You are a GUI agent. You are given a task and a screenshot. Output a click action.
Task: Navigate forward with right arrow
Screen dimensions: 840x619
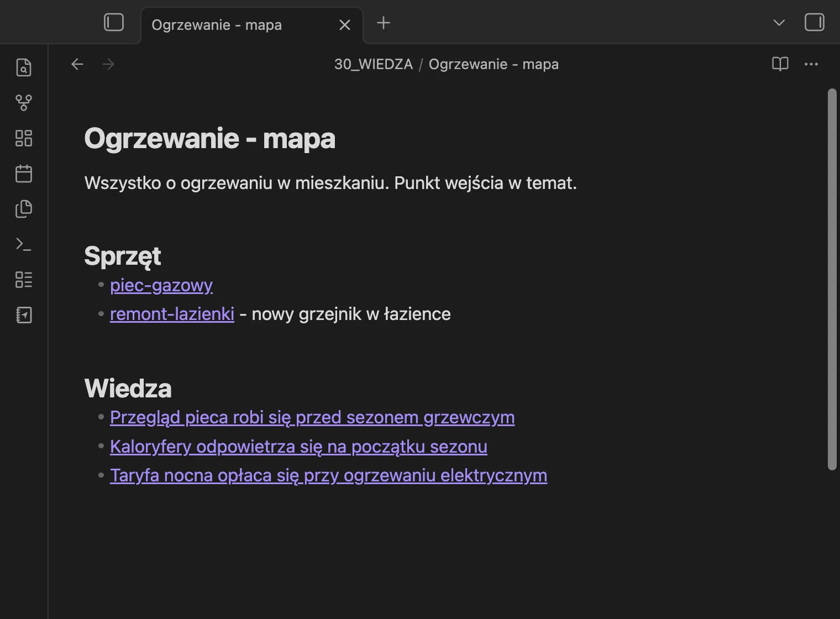[108, 64]
